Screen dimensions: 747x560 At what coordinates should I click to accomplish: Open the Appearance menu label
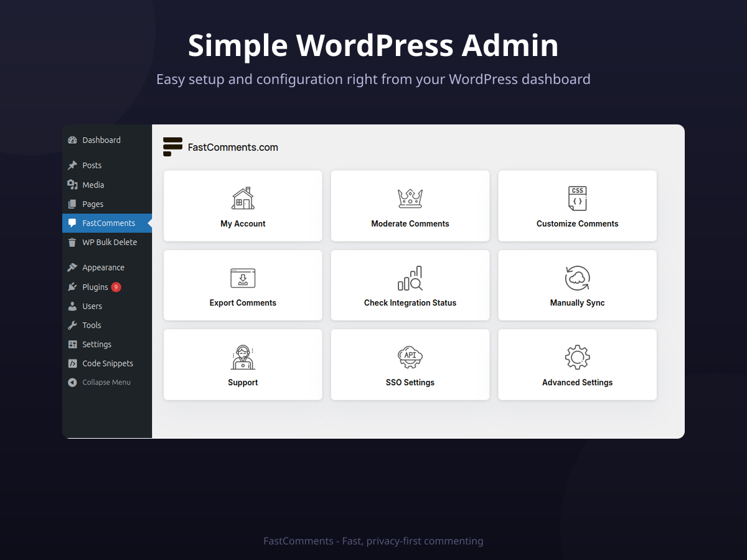(103, 268)
